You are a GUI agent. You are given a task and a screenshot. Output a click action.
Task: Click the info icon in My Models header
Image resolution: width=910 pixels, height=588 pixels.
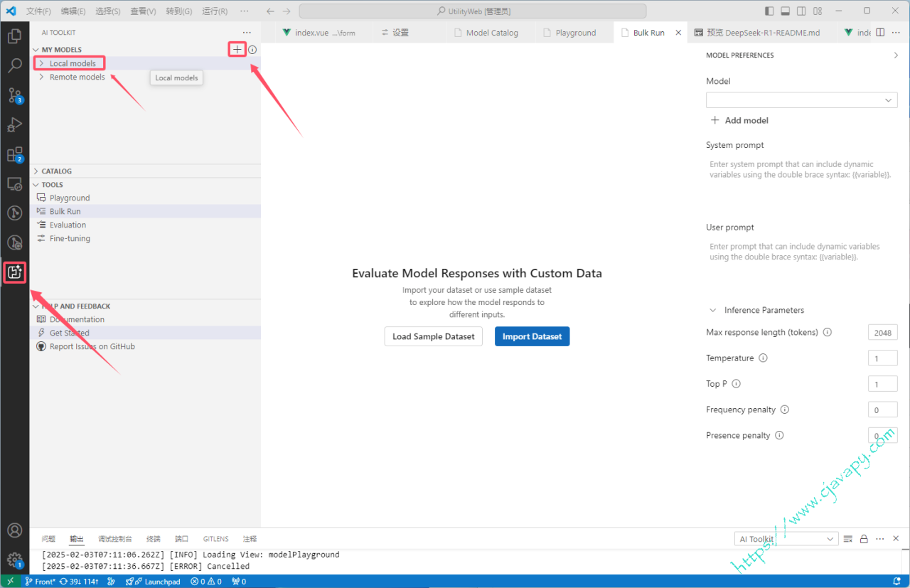click(x=252, y=50)
